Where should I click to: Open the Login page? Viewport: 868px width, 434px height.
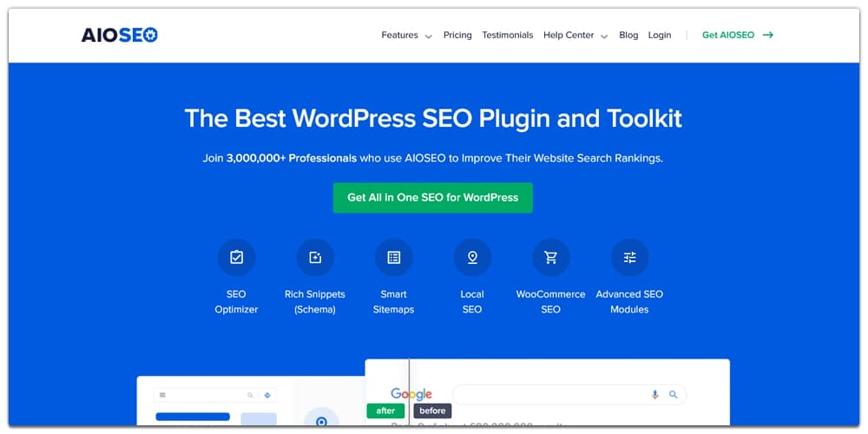[x=660, y=35]
